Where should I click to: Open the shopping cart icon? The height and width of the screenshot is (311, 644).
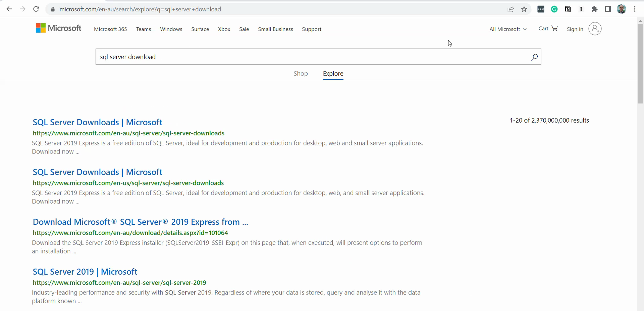554,29
